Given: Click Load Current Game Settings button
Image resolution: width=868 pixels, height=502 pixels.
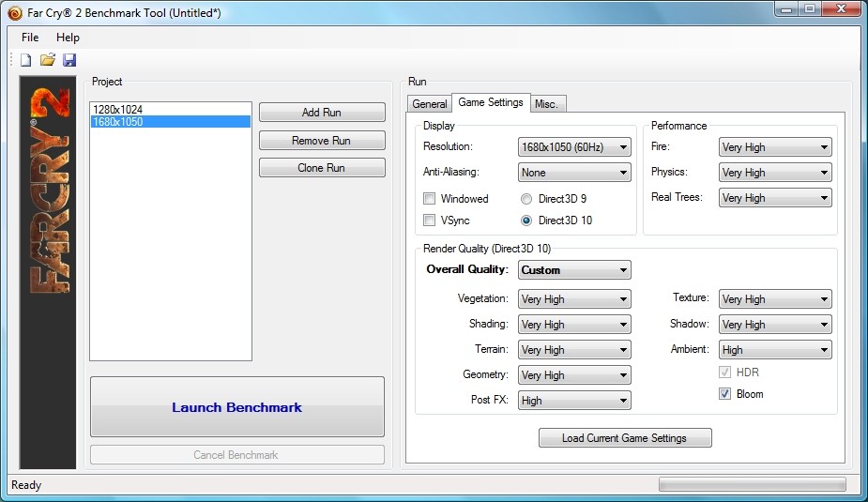Looking at the screenshot, I should click(625, 438).
